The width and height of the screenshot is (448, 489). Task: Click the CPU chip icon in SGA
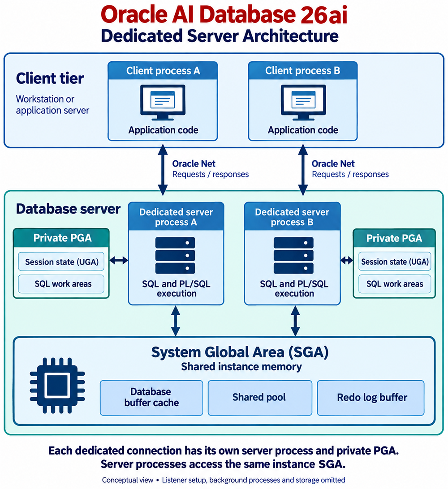57,386
